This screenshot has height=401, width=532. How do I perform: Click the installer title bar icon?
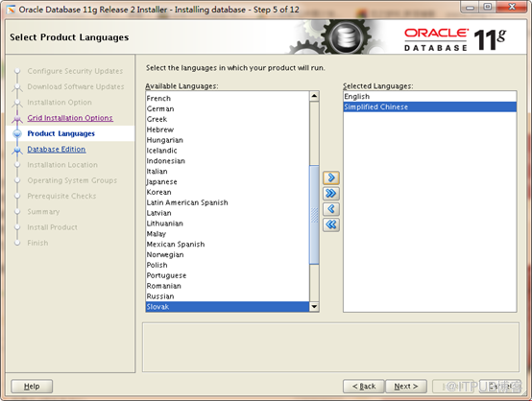[x=11, y=10]
